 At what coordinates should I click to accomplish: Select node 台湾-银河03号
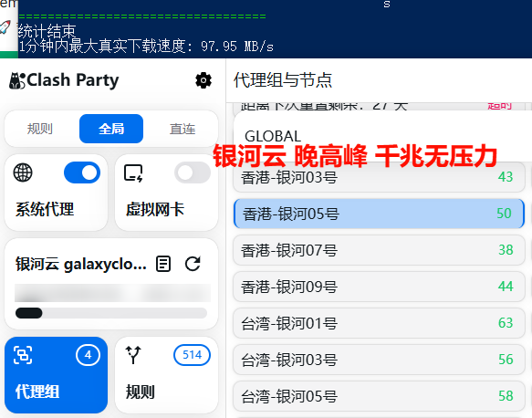click(x=379, y=360)
